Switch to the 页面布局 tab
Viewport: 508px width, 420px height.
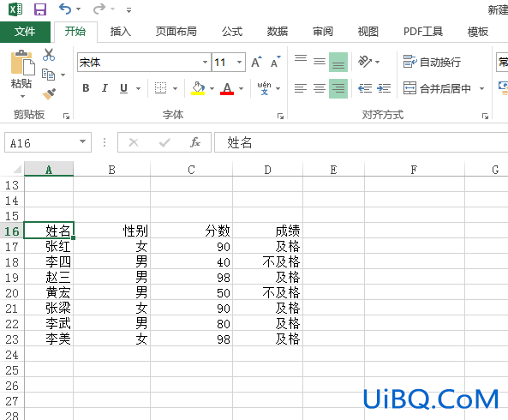coord(176,32)
